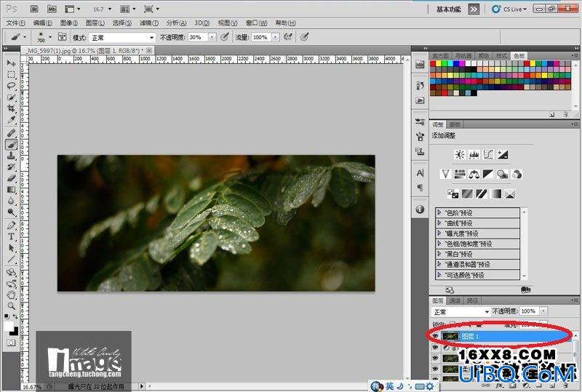582x392 pixels.
Task: Add a Curves adjustment layer
Action: (488, 154)
